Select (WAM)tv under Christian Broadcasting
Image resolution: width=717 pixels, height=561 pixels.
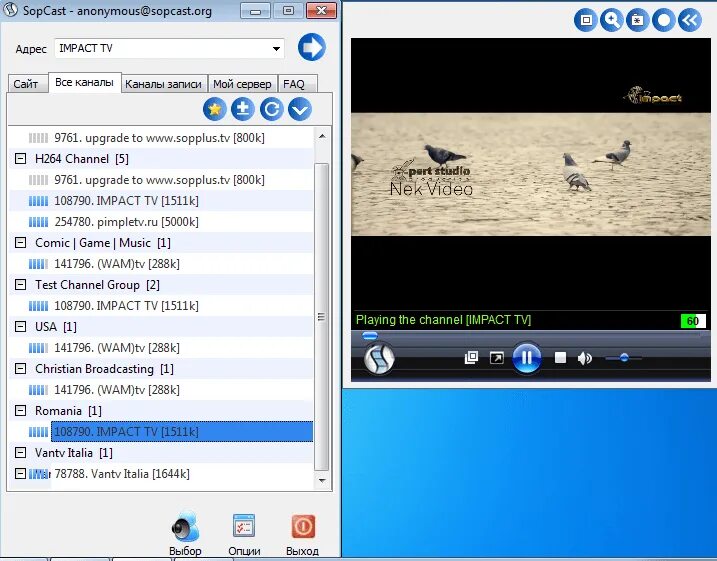coord(117,390)
